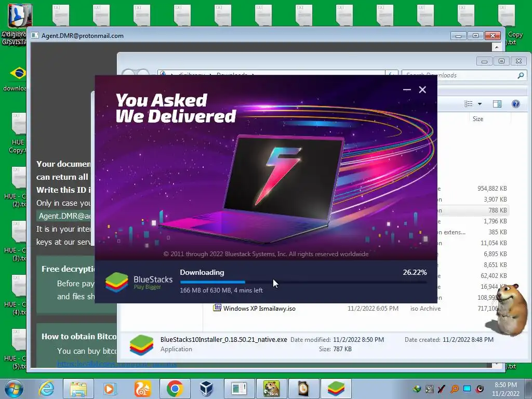Click the search magnifier in Explorer
532x399 pixels.
[521, 75]
